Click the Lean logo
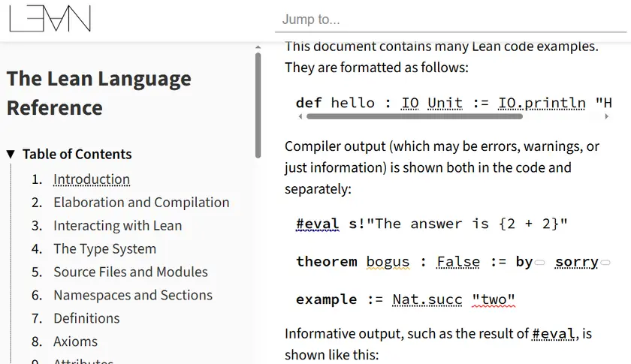Viewport: 631px width, 364px height. 50,19
